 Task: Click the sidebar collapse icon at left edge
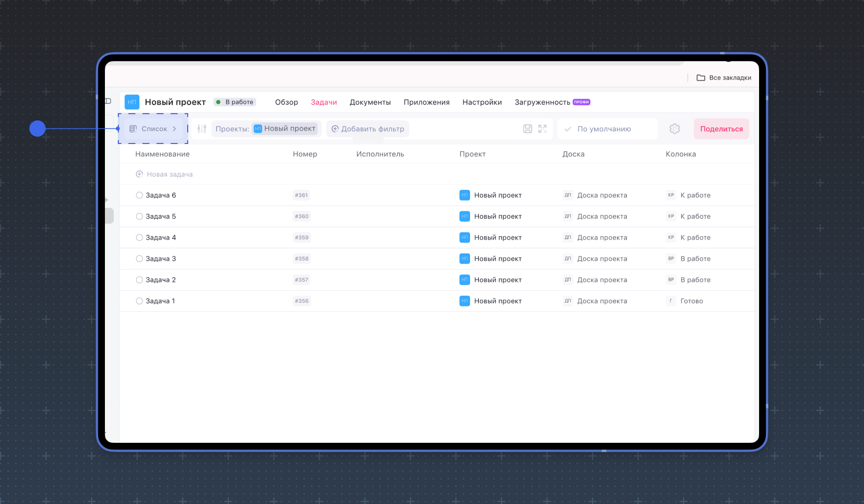pos(108,101)
